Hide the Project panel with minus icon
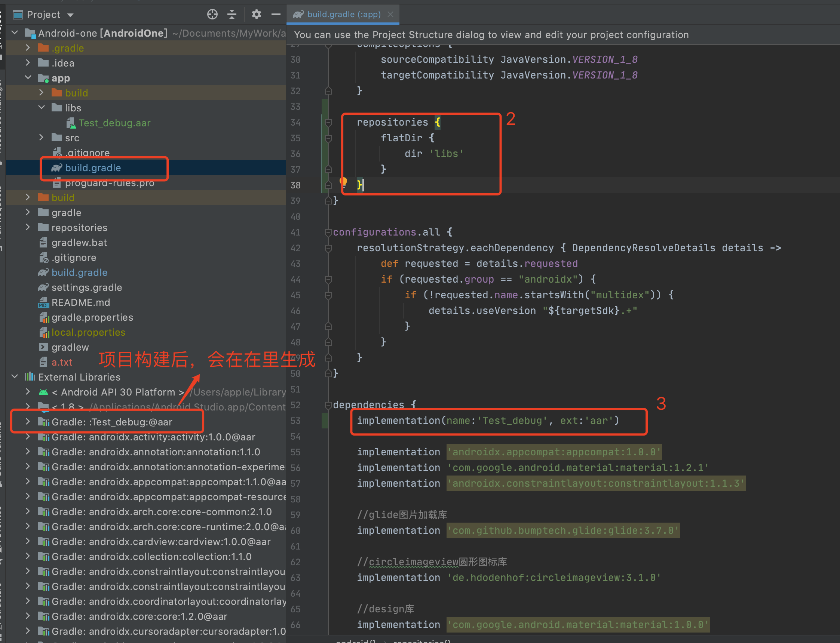The width and height of the screenshot is (840, 643). (276, 15)
